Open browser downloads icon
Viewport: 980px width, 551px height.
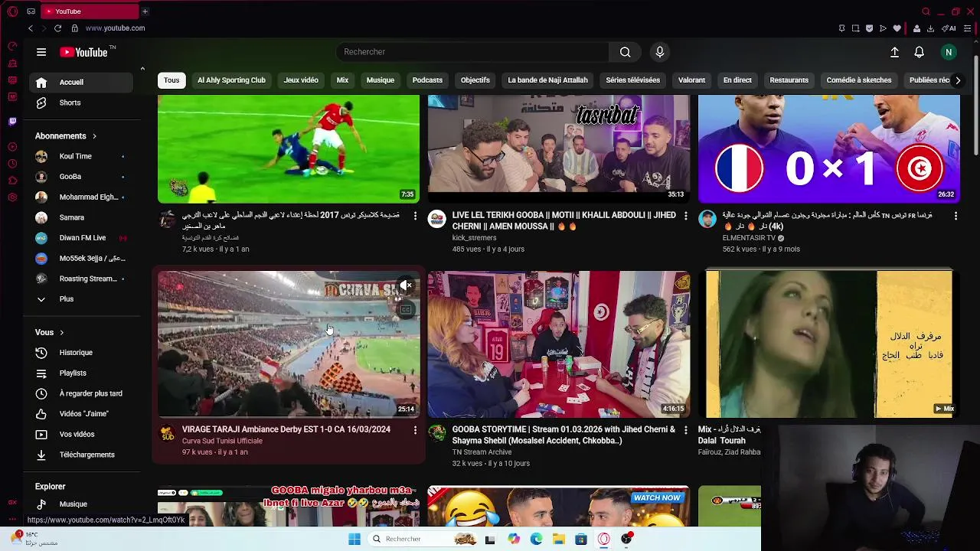tap(930, 28)
